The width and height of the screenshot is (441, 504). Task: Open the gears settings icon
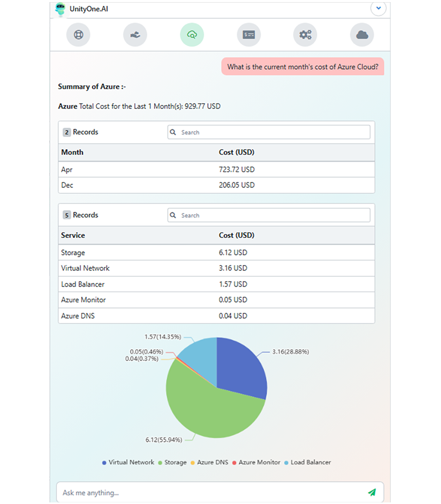[x=305, y=35]
